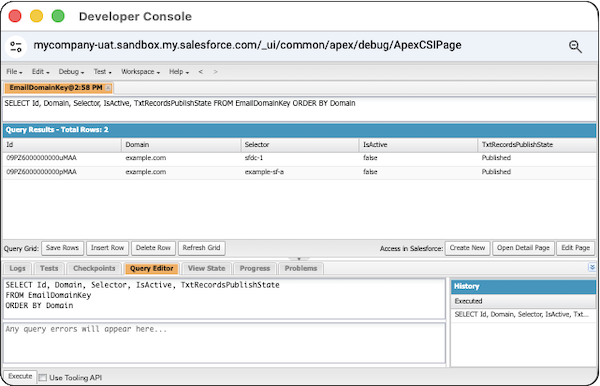Screen dimensions: 600x386
Task: Click the back arrow in menu bar
Action: [x=201, y=72]
